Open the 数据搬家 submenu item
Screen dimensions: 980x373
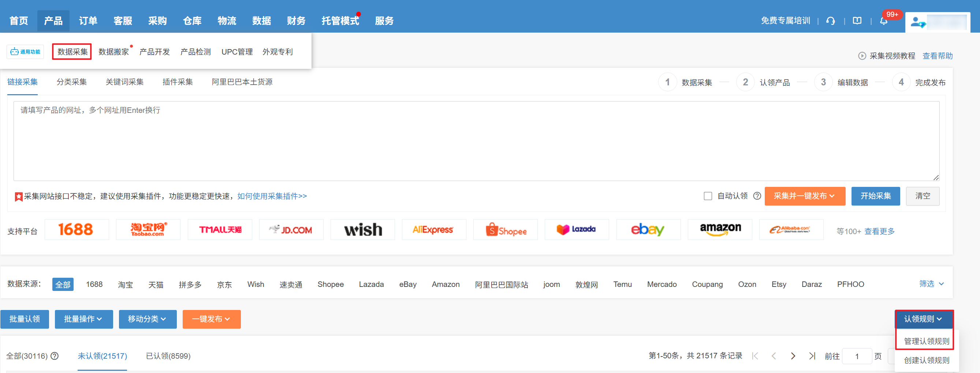[x=113, y=52]
